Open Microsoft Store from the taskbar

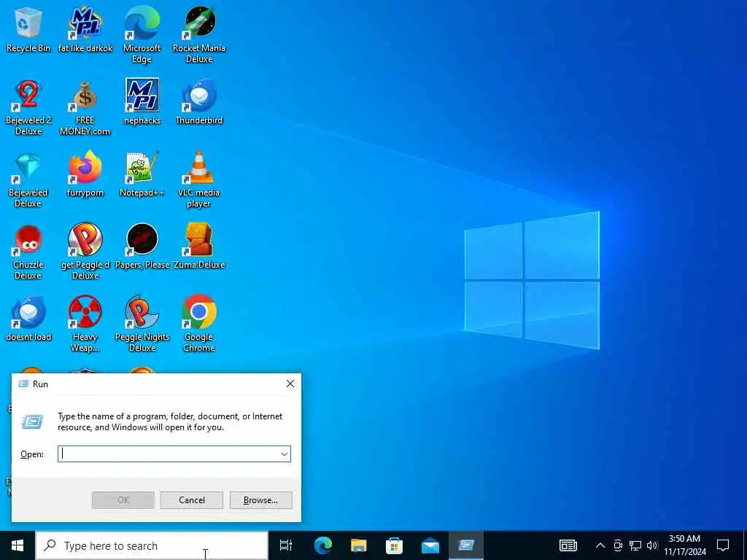point(395,545)
